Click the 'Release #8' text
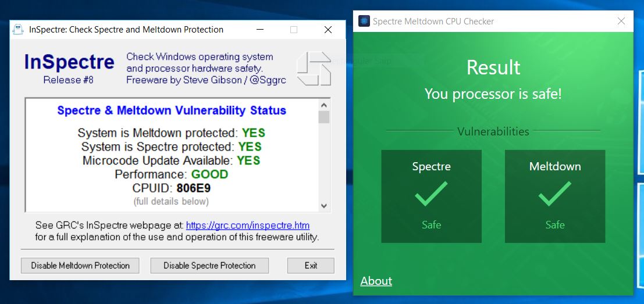This screenshot has width=644, height=304. coord(69,80)
